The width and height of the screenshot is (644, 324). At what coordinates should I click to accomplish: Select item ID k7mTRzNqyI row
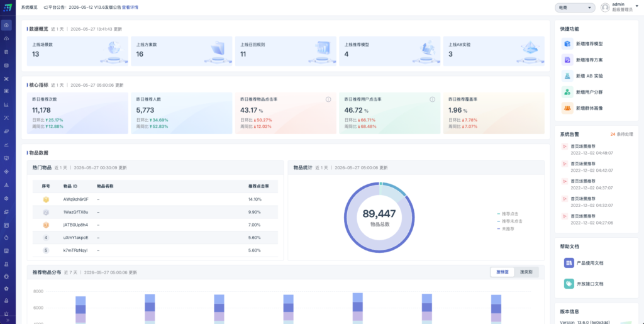tap(155, 250)
